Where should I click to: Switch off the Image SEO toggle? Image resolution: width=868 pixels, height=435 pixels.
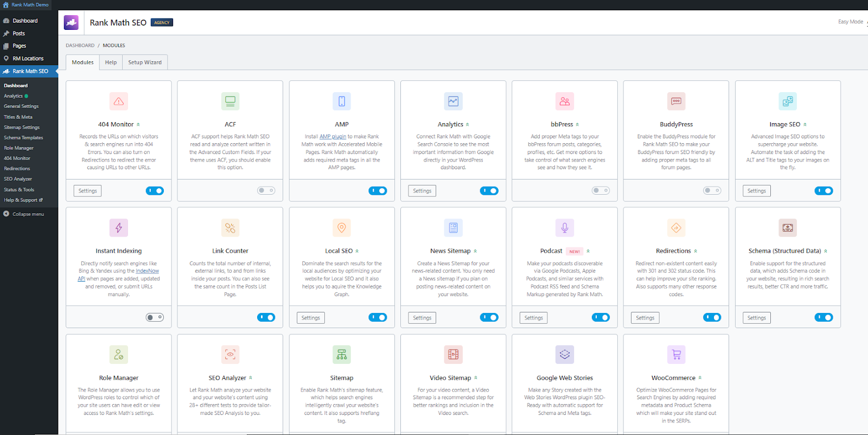click(824, 191)
